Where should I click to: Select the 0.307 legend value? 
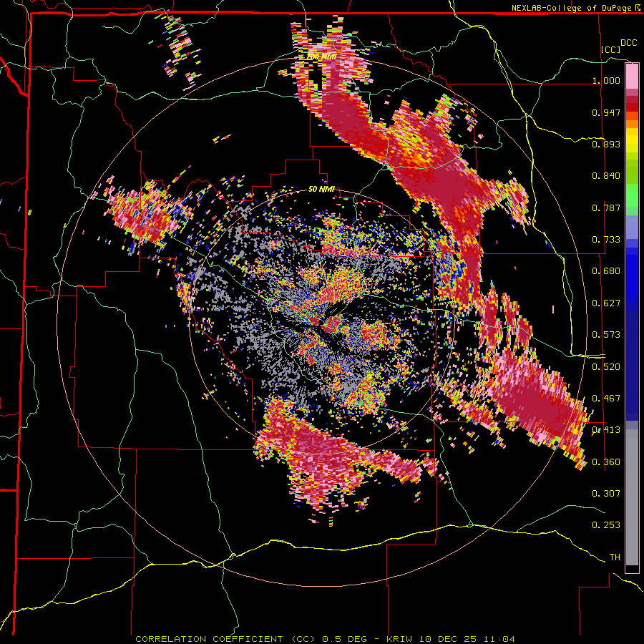[606, 494]
